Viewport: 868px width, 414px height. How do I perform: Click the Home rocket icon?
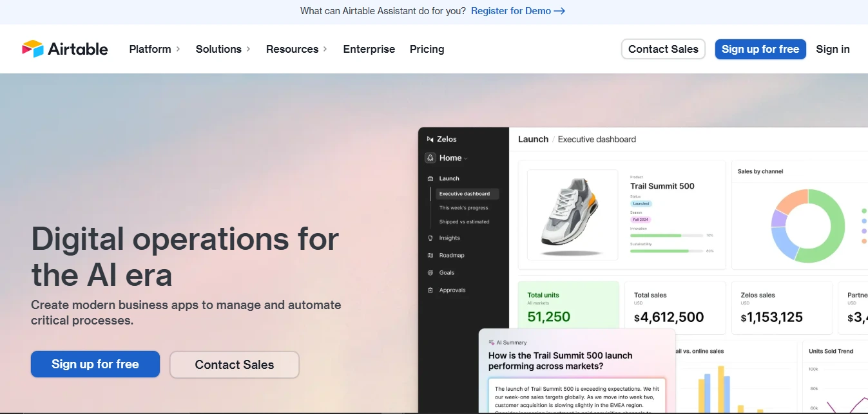coord(430,158)
